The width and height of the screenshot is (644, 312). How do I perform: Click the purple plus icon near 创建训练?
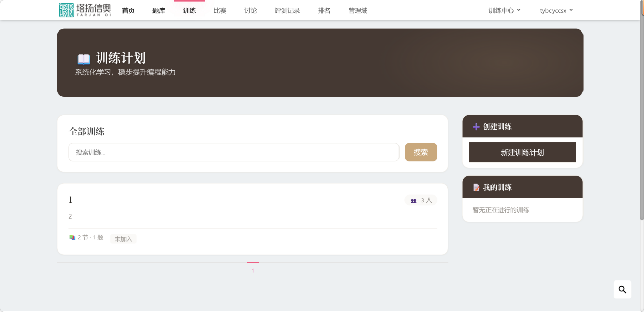tap(476, 127)
